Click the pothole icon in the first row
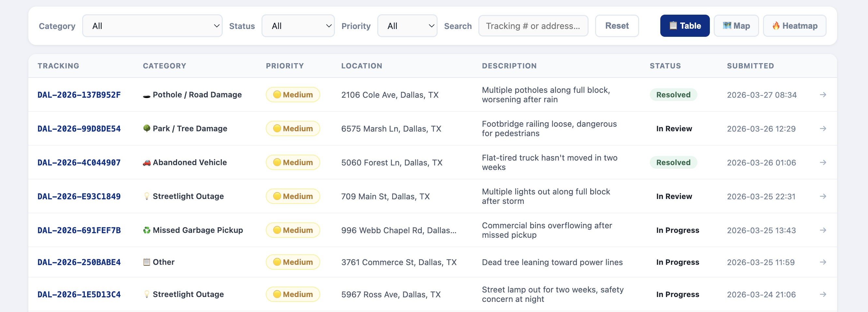Viewport: 868px width, 312px height. pyautogui.click(x=146, y=95)
